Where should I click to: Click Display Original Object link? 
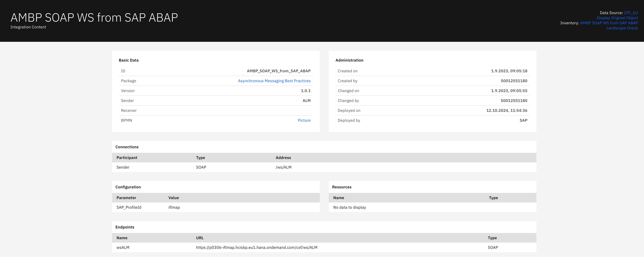coord(617,18)
